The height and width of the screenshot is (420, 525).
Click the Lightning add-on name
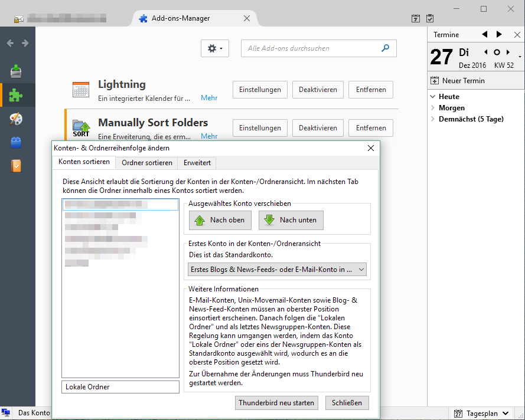(122, 84)
